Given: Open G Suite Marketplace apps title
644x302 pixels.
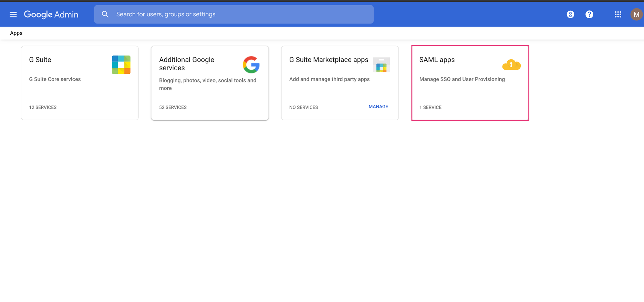Looking at the screenshot, I should click(x=329, y=60).
